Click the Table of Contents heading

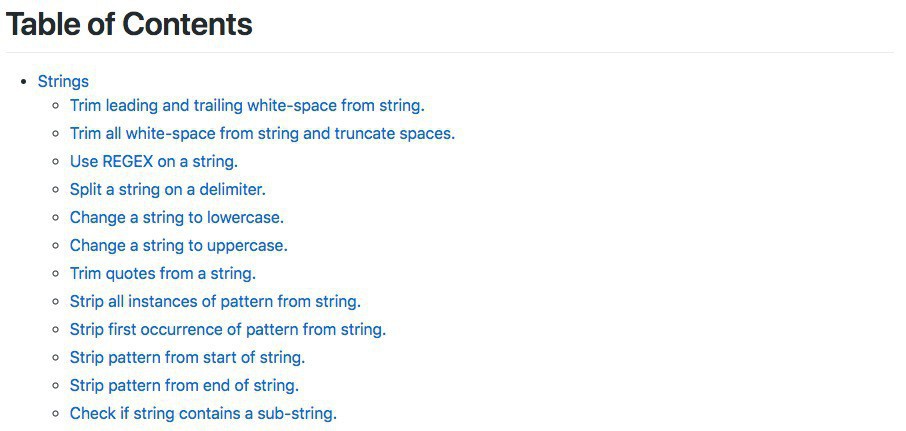[129, 24]
